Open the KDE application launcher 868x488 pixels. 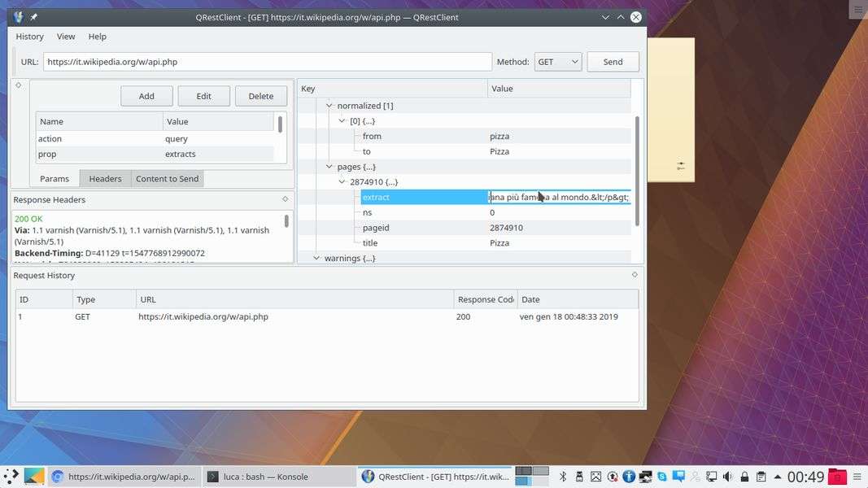[11, 477]
